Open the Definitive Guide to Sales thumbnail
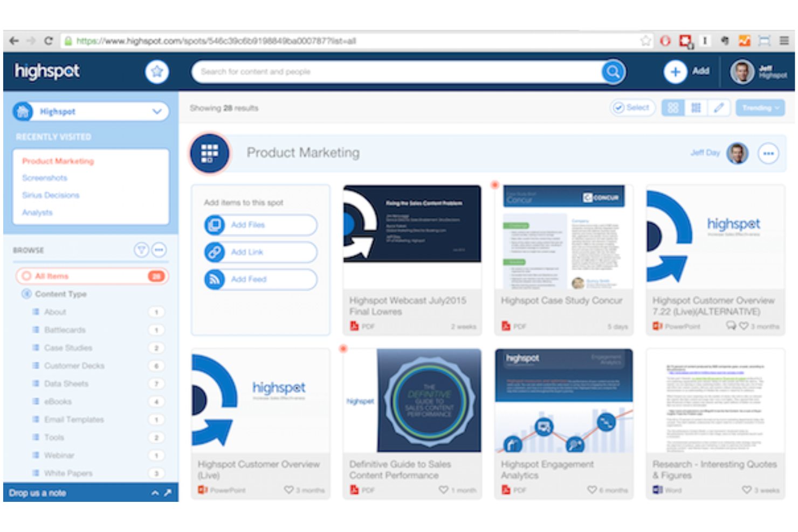Screen dimensions: 798x532 [x=412, y=400]
